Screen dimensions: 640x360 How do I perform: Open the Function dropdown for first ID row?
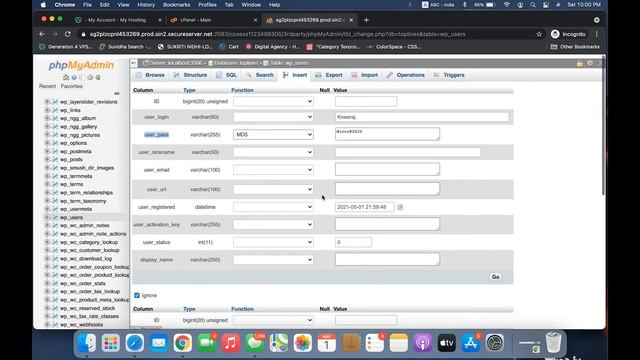tap(273, 101)
